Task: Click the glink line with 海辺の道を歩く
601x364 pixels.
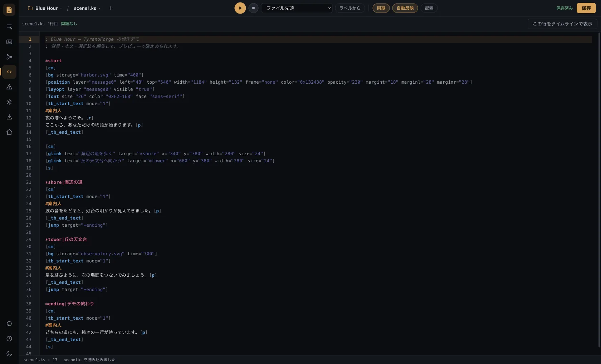Action: [x=155, y=154]
